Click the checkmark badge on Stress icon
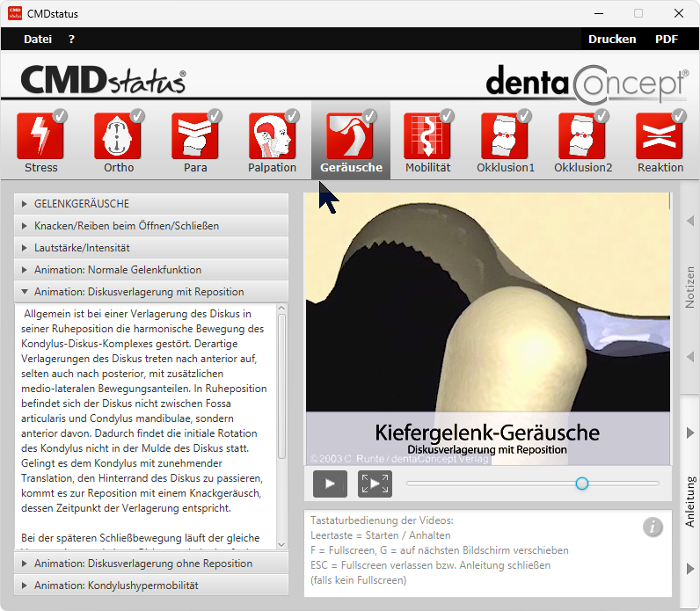Viewport: 700px width, 611px height. click(x=60, y=116)
